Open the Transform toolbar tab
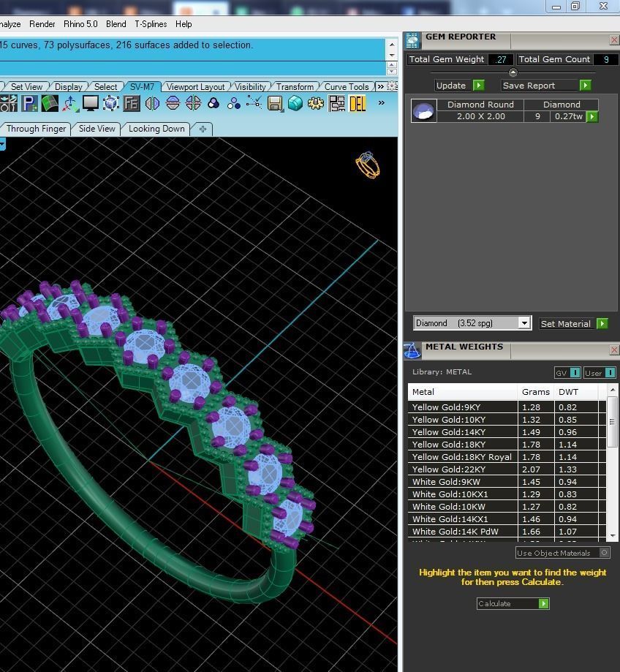The width and height of the screenshot is (620, 672). coord(295,86)
